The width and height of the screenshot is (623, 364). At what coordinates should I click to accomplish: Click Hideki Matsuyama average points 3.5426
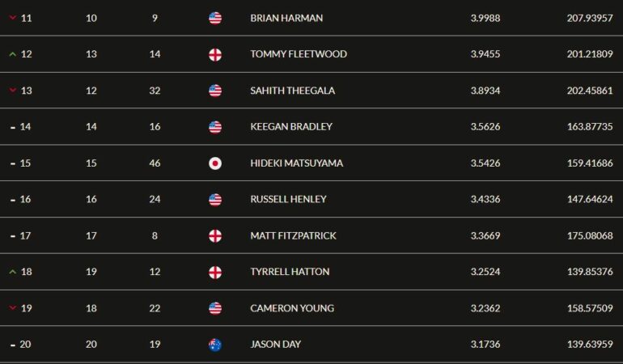[485, 163]
